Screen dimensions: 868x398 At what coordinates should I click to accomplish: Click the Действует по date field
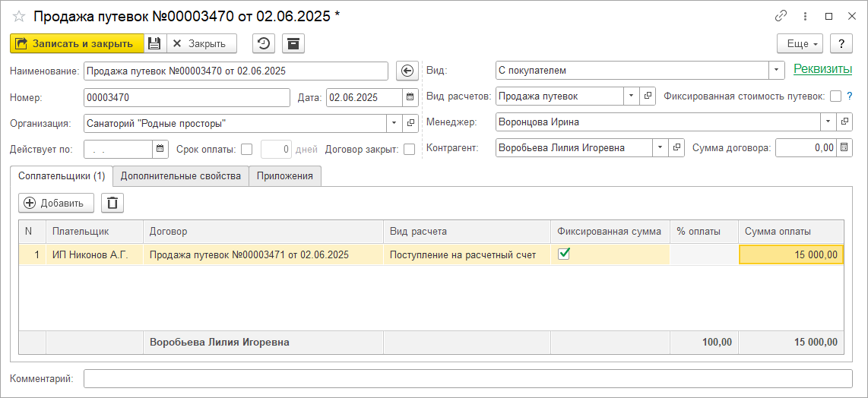click(118, 149)
